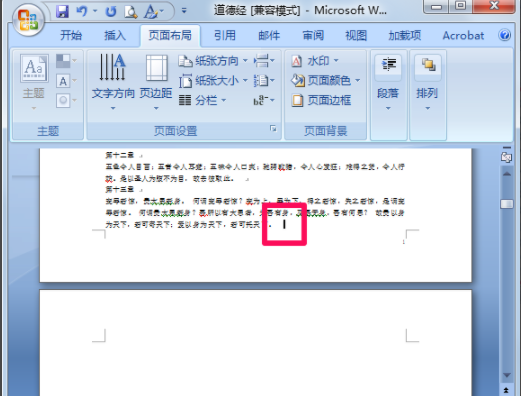Screen dimensions: 521x396
Task: Open 纸张方向 orientation dropdown
Action: click(x=213, y=61)
